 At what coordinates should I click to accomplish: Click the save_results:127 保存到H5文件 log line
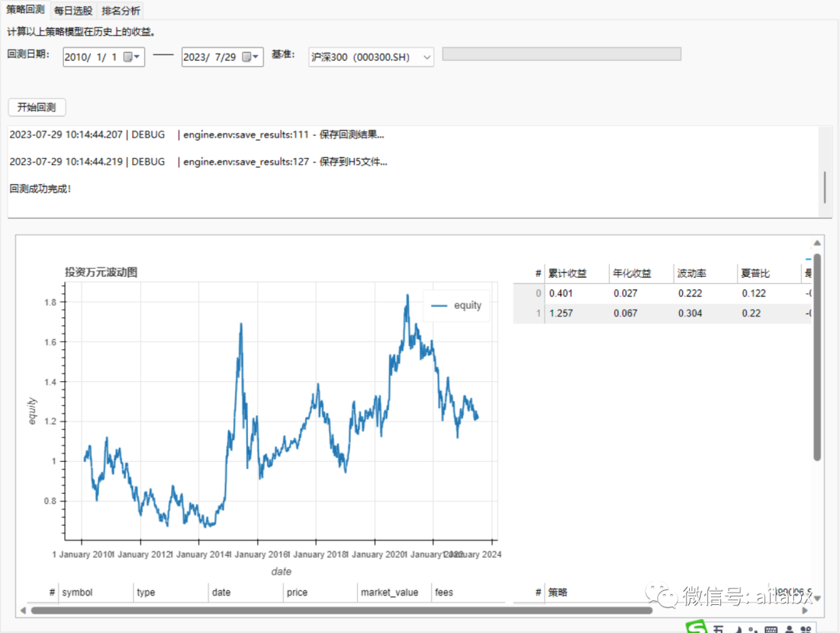point(198,162)
